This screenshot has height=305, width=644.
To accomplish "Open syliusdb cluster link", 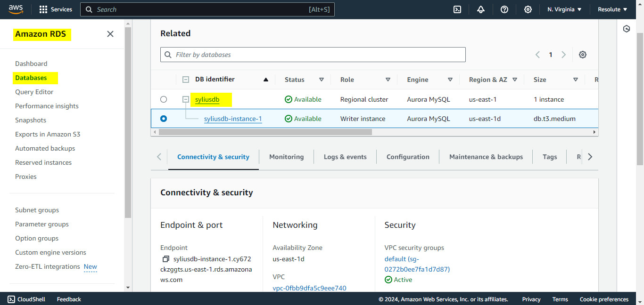I will pos(207,99).
